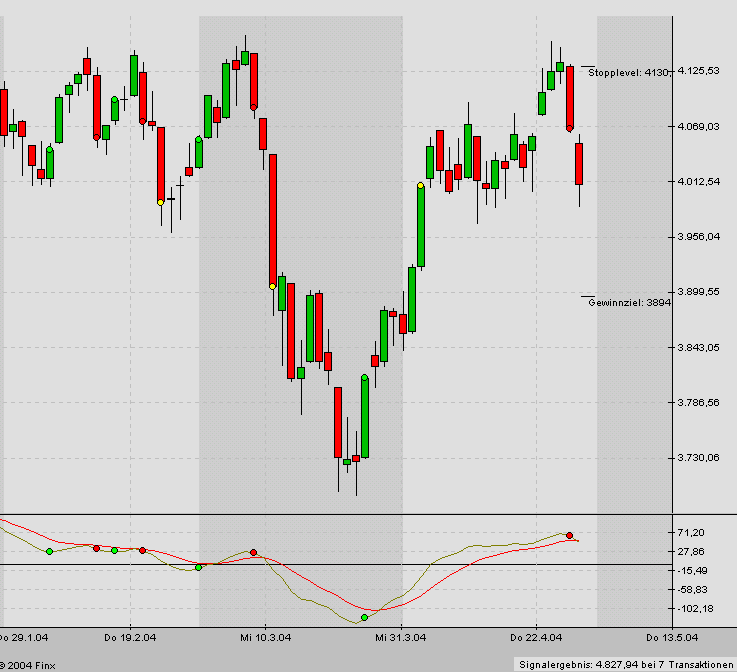This screenshot has width=737, height=672.
Task: Click the Signalergebnis status text
Action: click(626, 664)
